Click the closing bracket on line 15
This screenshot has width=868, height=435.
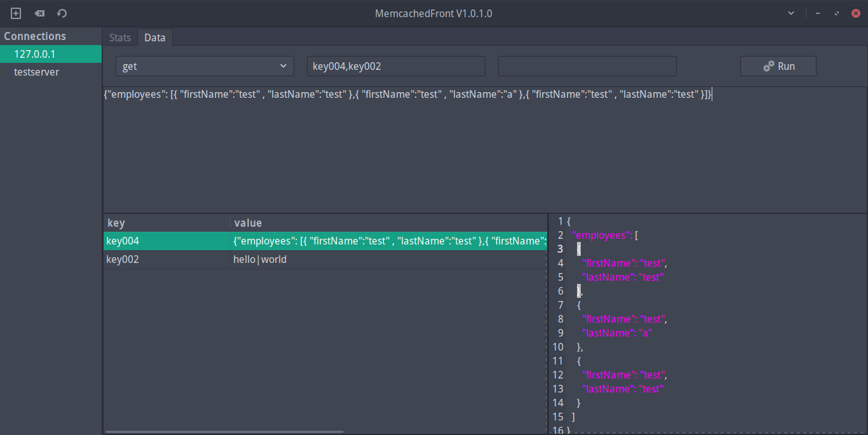click(x=574, y=417)
